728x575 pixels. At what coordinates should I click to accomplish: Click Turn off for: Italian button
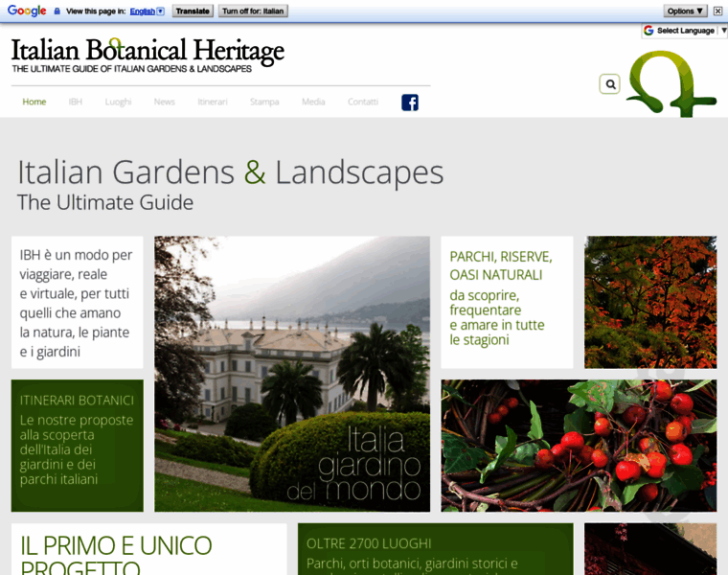[253, 11]
